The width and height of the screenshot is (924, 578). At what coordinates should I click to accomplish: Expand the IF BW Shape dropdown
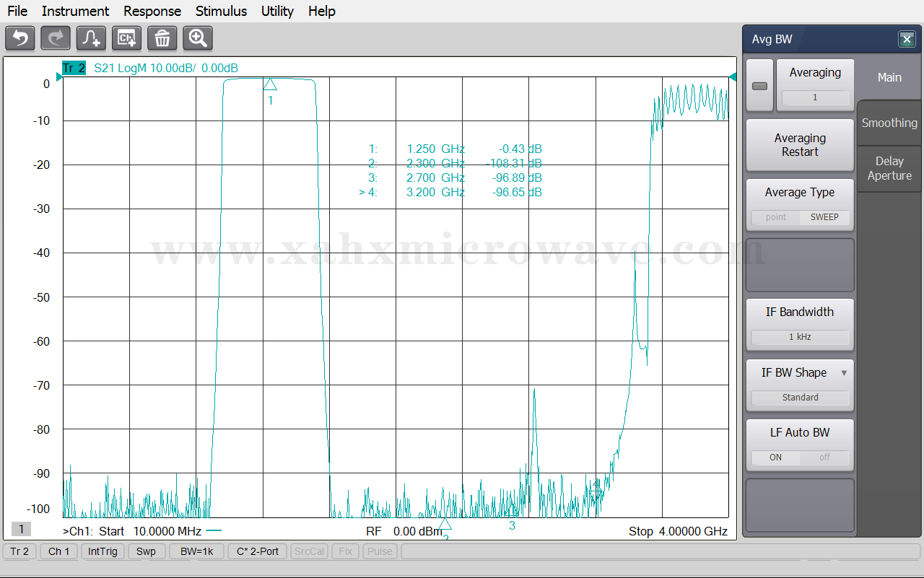(844, 373)
